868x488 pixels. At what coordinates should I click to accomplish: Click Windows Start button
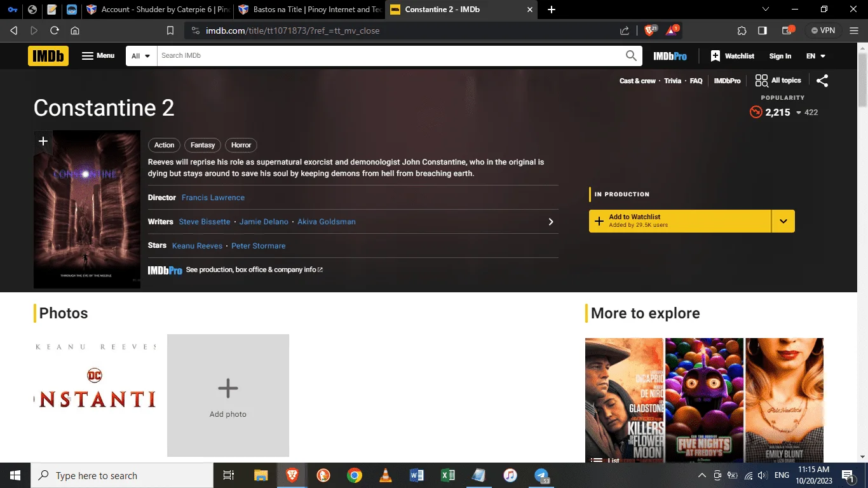pos(15,475)
